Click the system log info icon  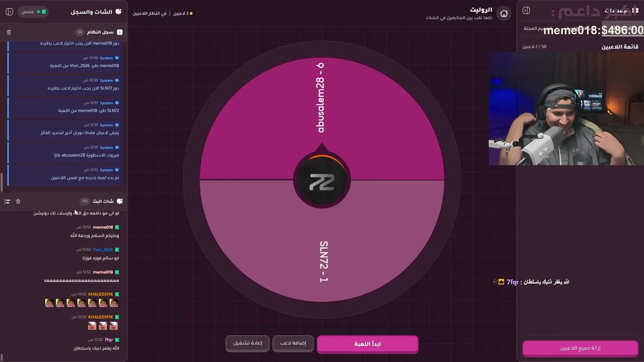[120, 32]
